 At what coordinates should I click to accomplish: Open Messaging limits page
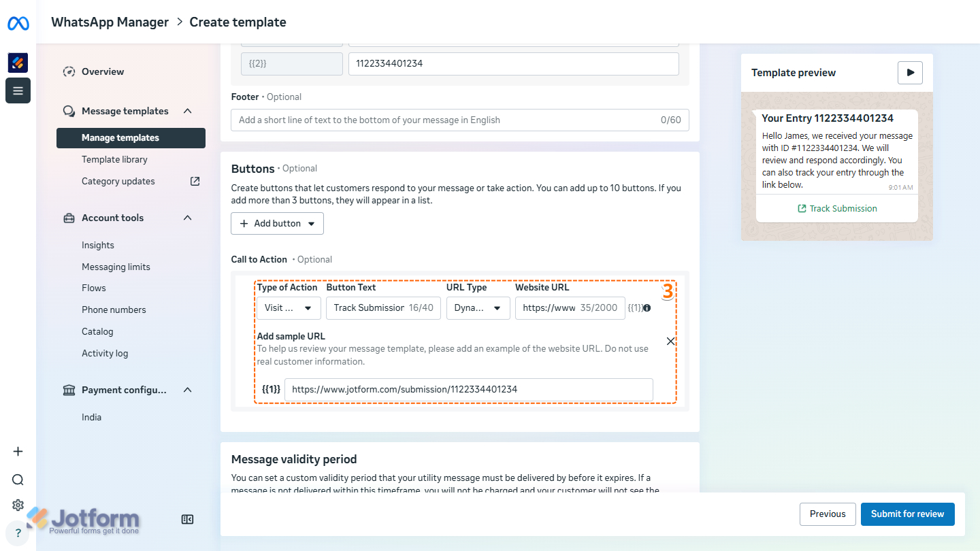click(116, 267)
